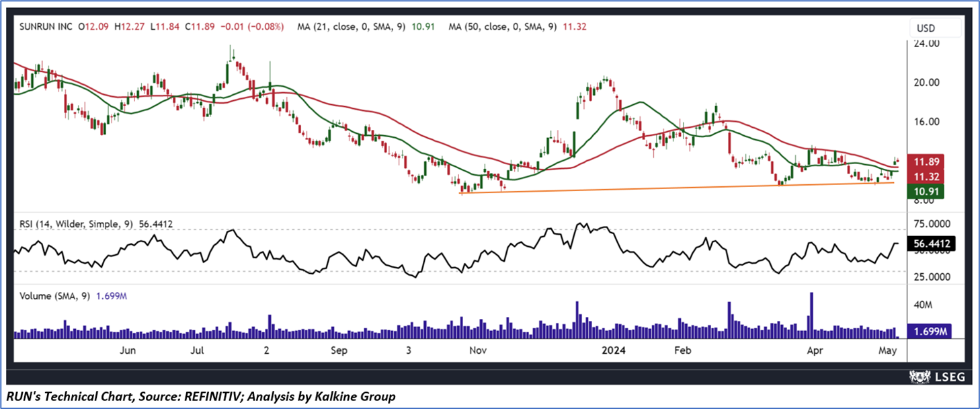Click the Volume (SMA, 9) indicator label
Viewport: 980px width, 409px height.
(54, 295)
